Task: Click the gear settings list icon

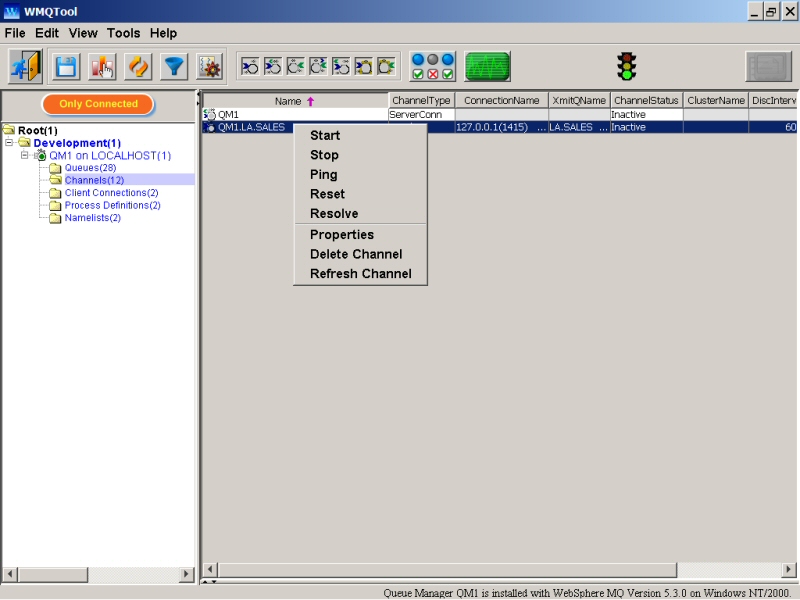Action: tap(210, 67)
